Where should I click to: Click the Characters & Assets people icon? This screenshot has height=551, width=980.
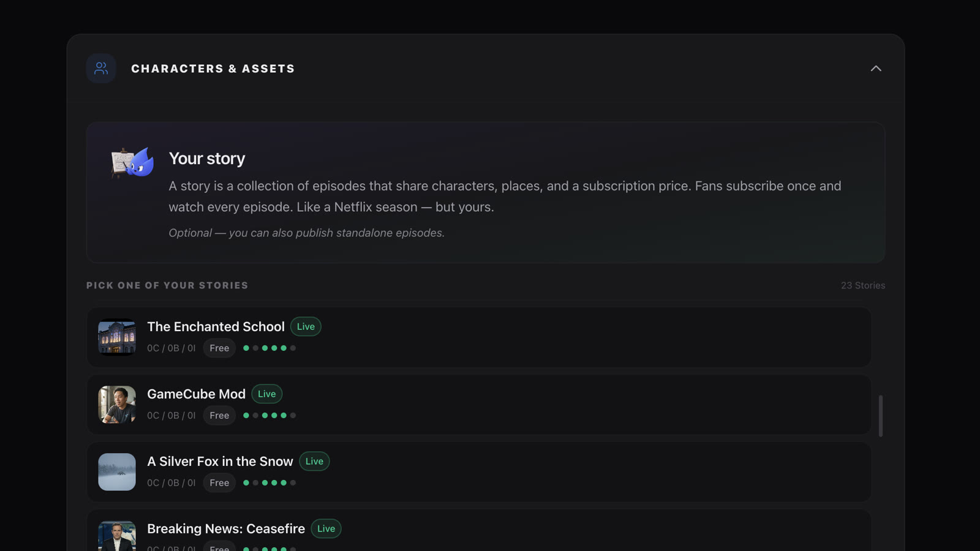pyautogui.click(x=101, y=69)
